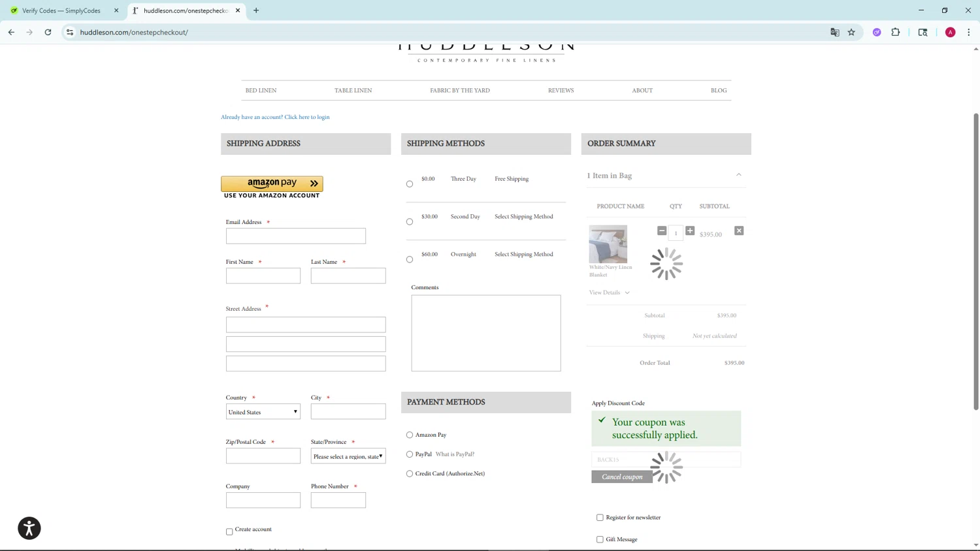
Task: Select the $60.00 Overnight shipping option
Action: [410, 260]
